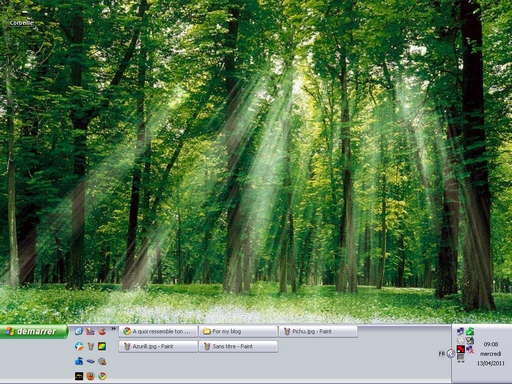Launch Firefox from the Quick Launch bar
Viewport: 512px width, 384px height.
tap(91, 376)
